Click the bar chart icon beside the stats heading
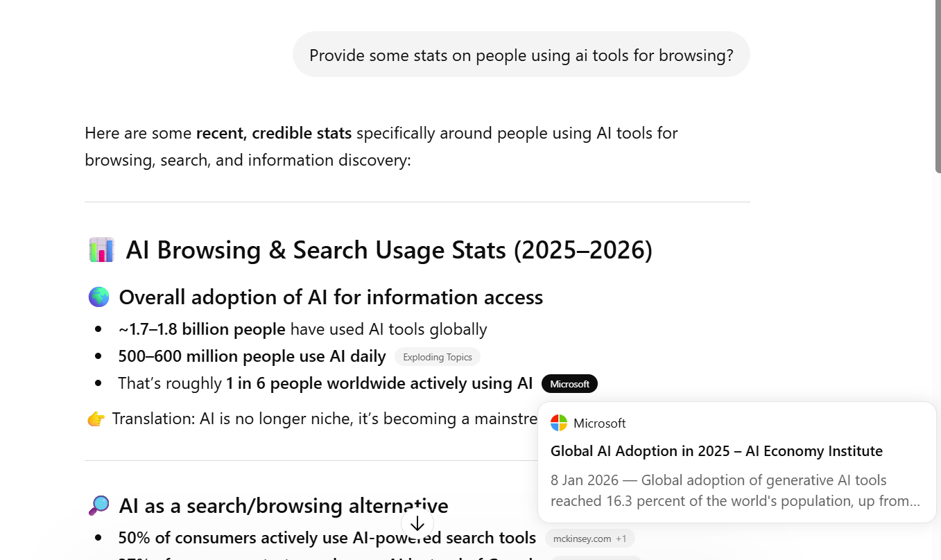 pyautogui.click(x=101, y=250)
